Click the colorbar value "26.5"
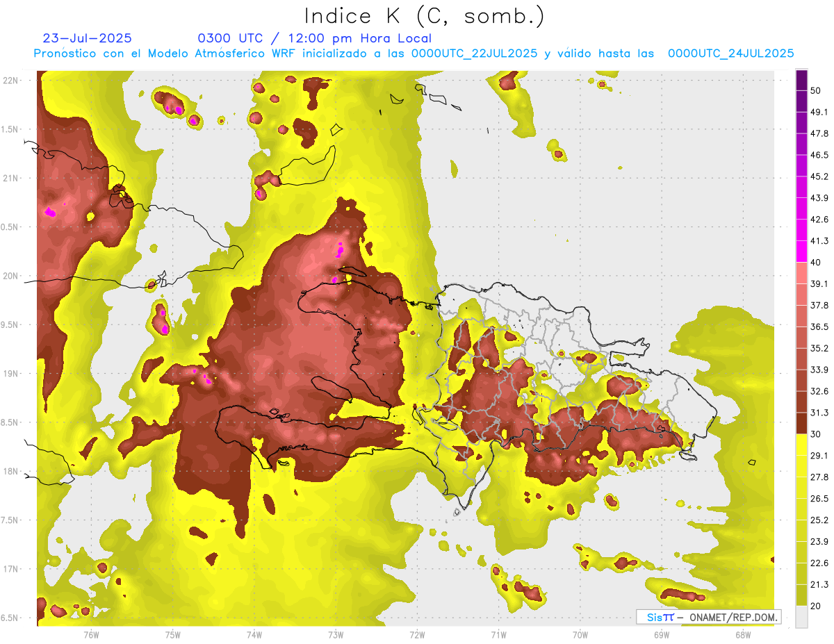 tap(819, 499)
